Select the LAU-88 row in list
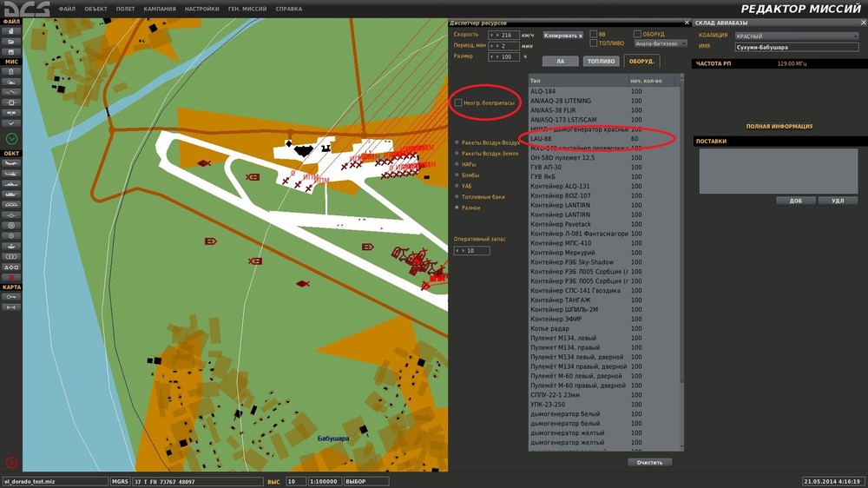This screenshot has width=868, height=488. pos(603,138)
